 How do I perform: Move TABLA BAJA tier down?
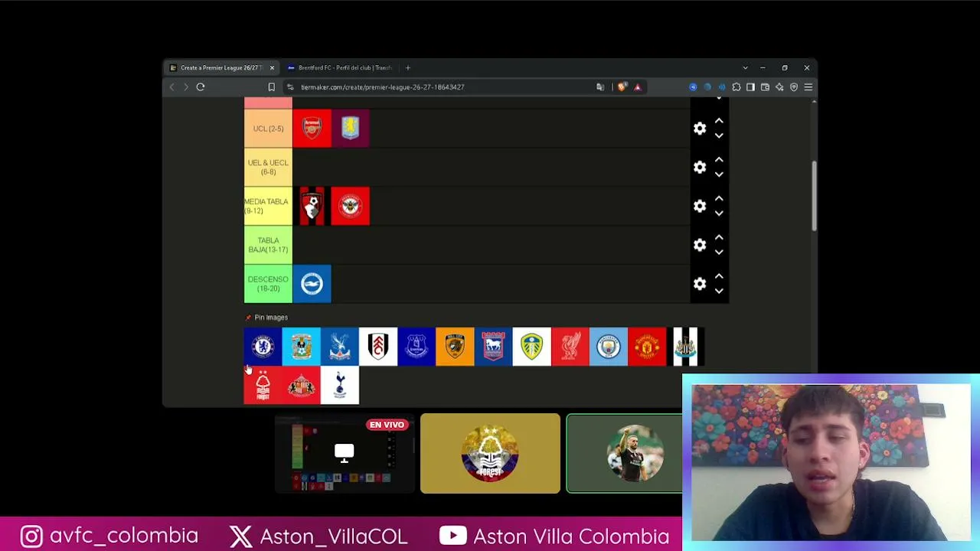(719, 252)
